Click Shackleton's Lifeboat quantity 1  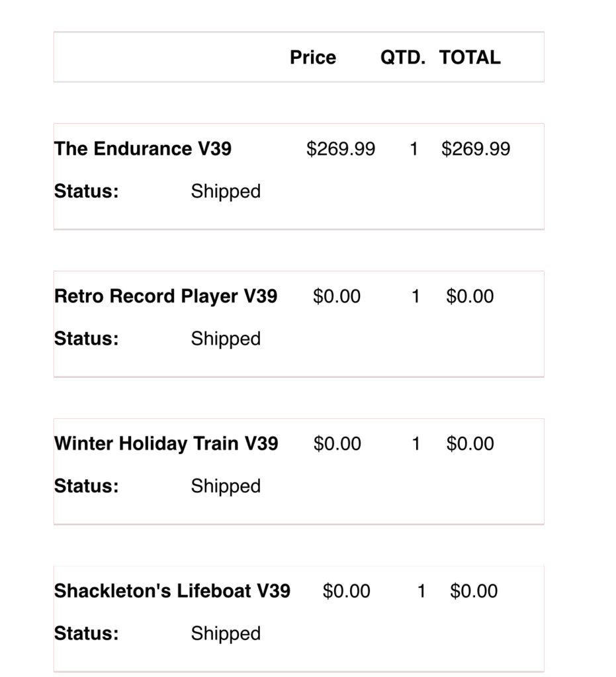pyautogui.click(x=421, y=591)
